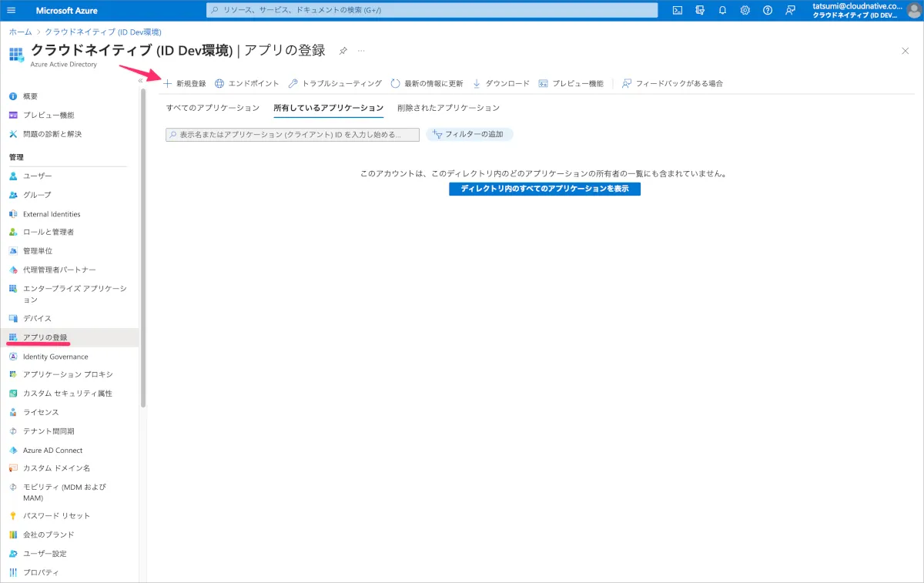
Task: Open Cloud Shell from top bar
Action: (678, 10)
